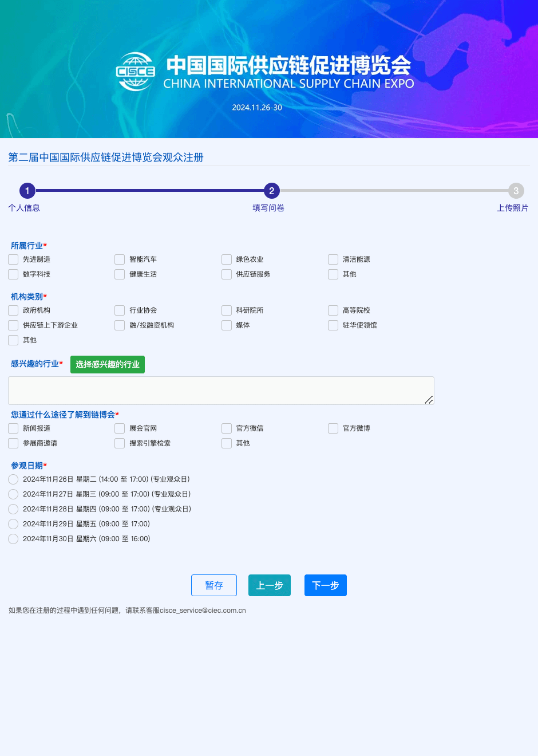Check the 健康生活 checkbox
Viewport: 538px width, 756px height.
[x=120, y=274]
